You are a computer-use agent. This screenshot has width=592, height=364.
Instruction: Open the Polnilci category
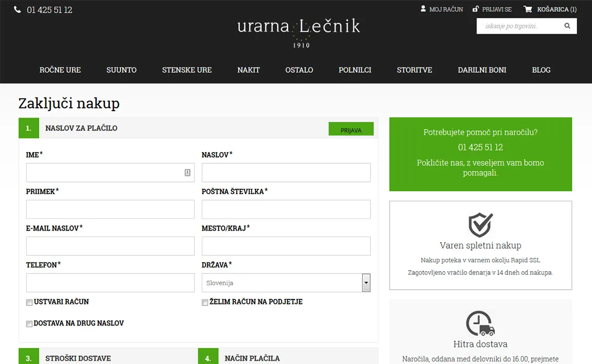pos(355,70)
